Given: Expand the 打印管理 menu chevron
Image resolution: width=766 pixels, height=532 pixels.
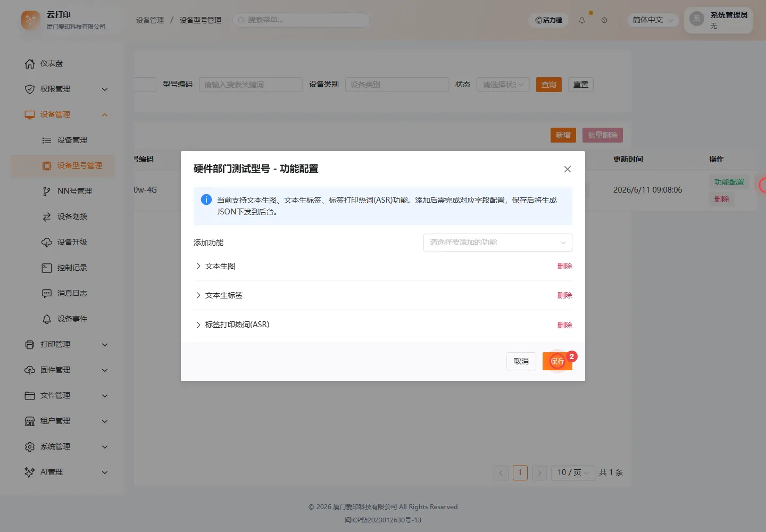Looking at the screenshot, I should click(x=105, y=345).
